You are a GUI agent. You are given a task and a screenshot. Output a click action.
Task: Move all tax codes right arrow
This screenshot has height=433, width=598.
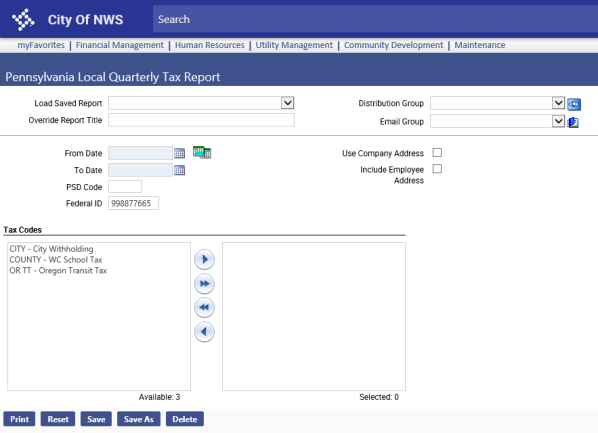point(204,283)
